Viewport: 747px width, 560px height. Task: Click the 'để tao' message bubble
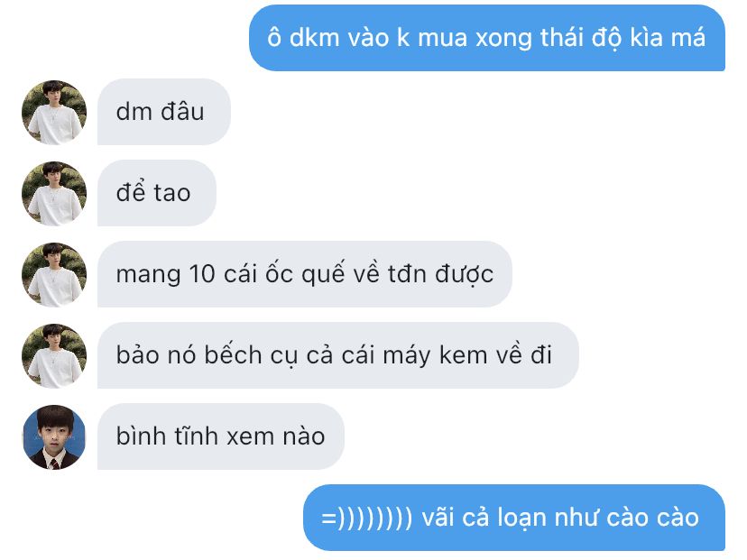[157, 193]
